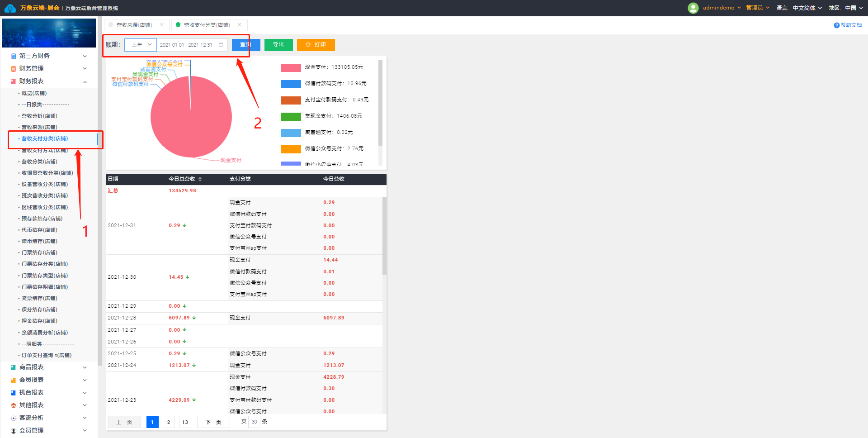The image size is (868, 438).
Task: Click the 机台报表 menu icon
Action: tap(14, 393)
